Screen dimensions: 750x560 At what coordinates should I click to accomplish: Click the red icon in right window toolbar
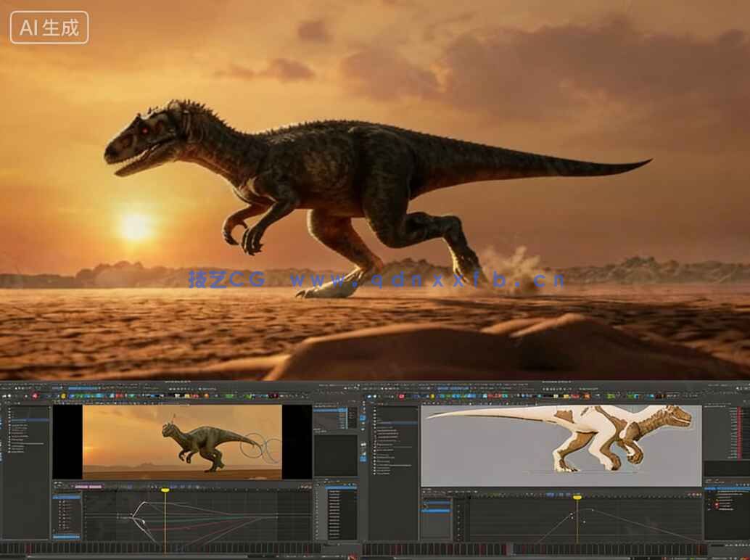click(402, 396)
